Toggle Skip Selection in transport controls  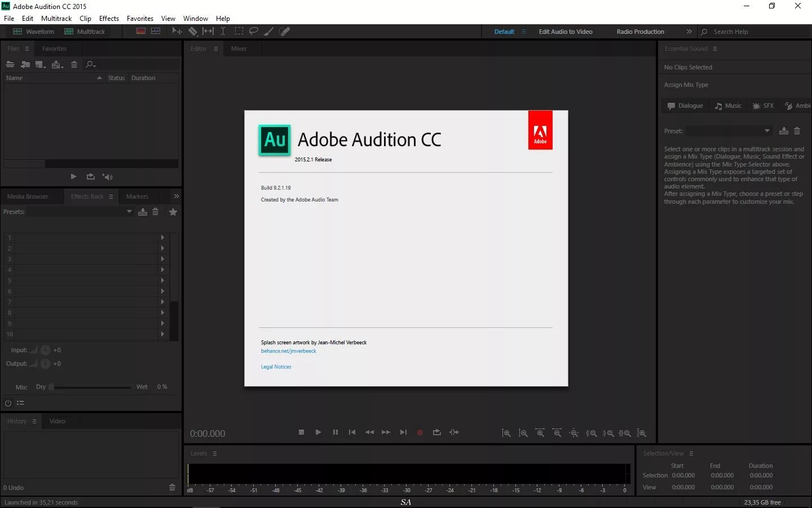click(x=454, y=432)
